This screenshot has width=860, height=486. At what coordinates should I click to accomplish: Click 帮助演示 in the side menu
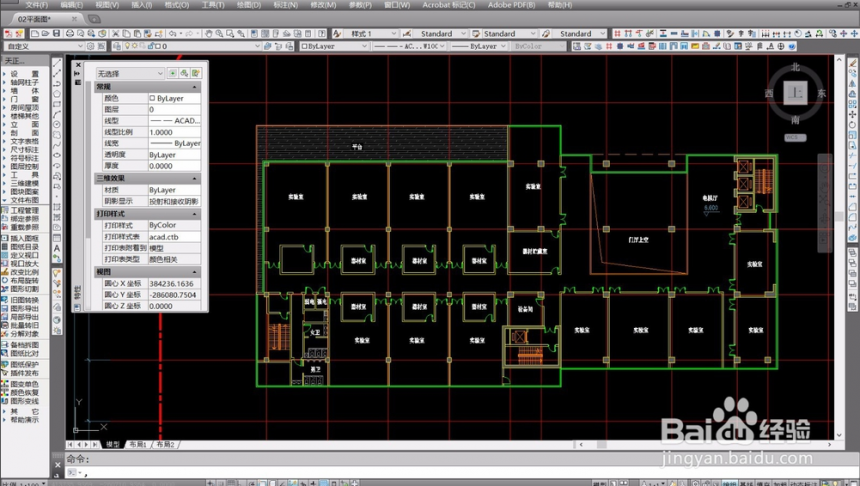[25, 420]
